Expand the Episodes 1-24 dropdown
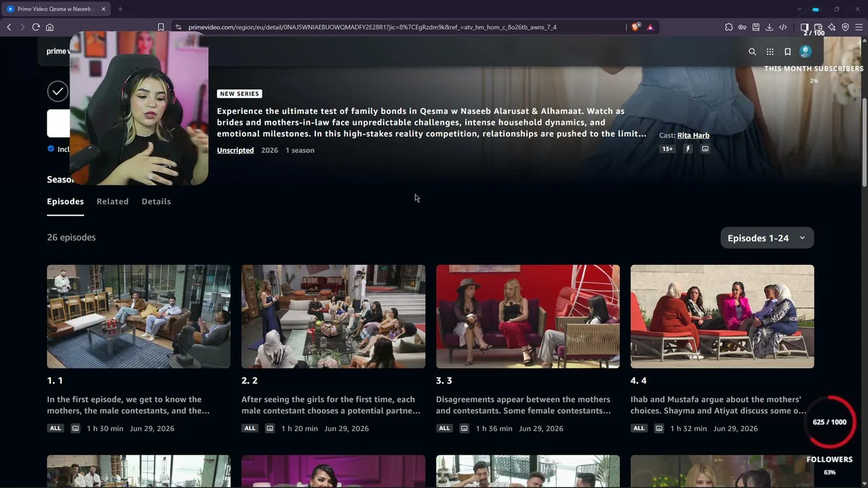The width and height of the screenshot is (868, 488). pyautogui.click(x=767, y=238)
